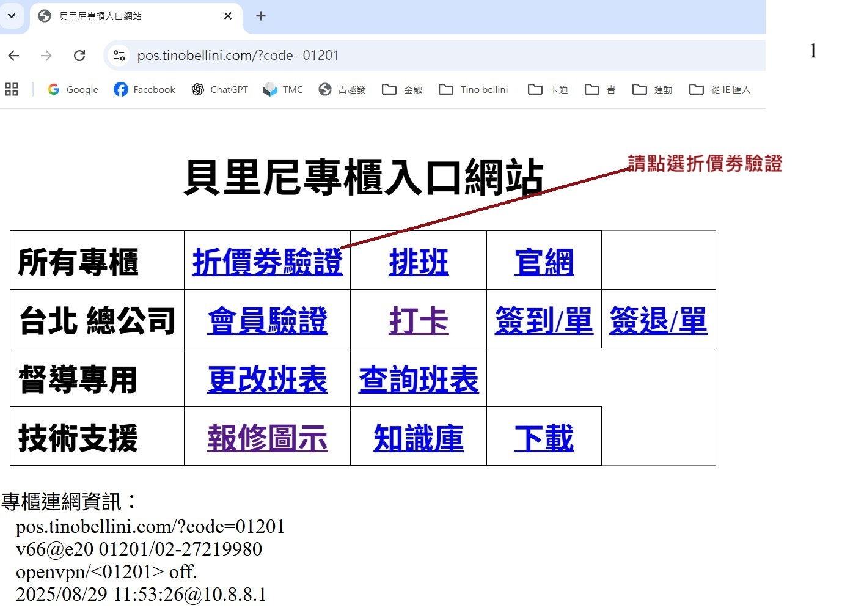The height and width of the screenshot is (616, 842).
Task: Click the 會員驗證 link
Action: pos(267,321)
